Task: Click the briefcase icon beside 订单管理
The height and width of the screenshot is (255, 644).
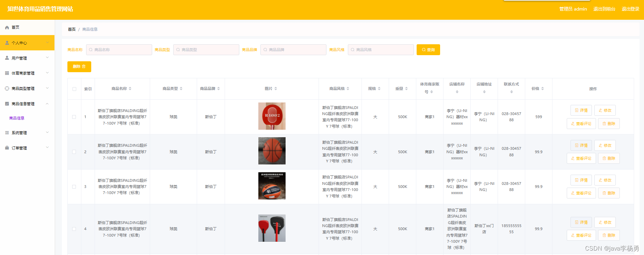Action: 7,148
